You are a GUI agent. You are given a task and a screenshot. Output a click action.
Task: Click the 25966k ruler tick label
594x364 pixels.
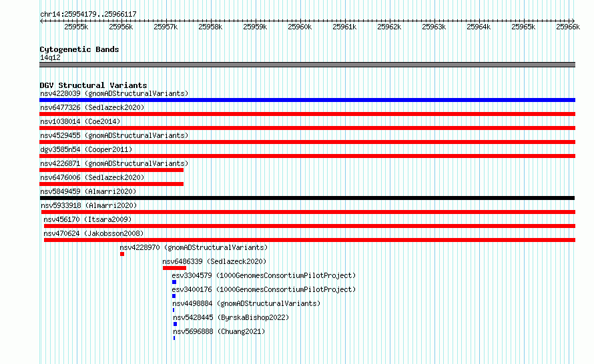pos(568,27)
